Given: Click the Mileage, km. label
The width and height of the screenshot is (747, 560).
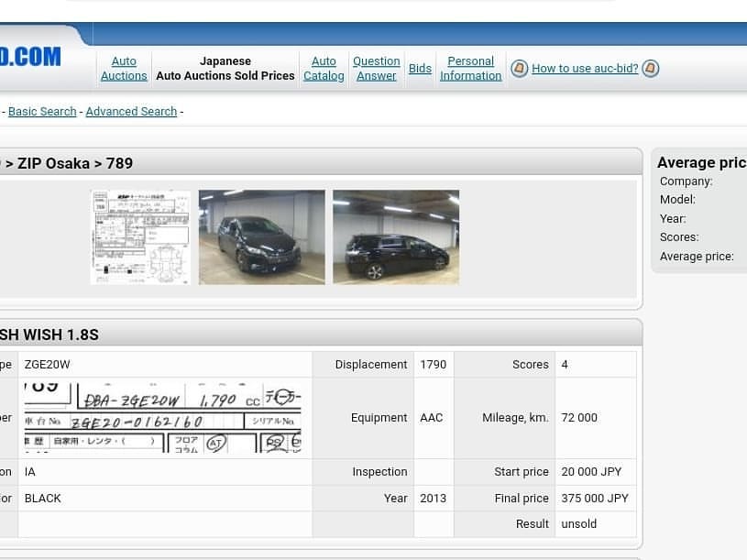Looking at the screenshot, I should click(515, 418).
